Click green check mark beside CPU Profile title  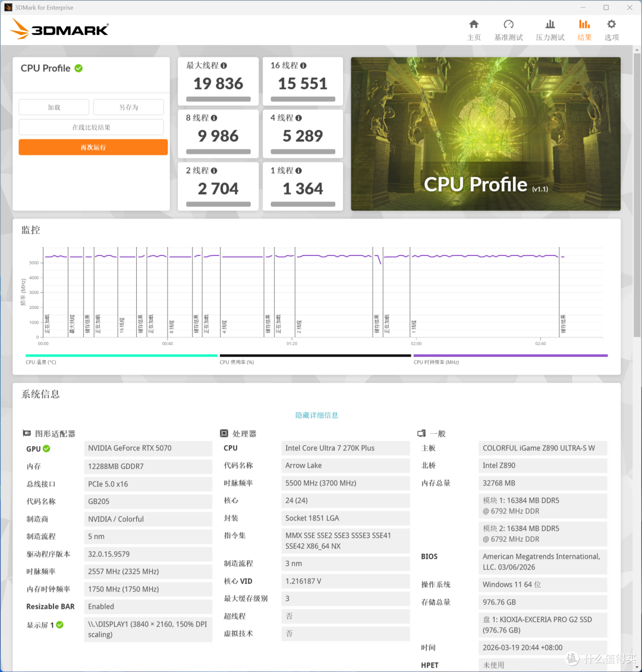coord(78,68)
